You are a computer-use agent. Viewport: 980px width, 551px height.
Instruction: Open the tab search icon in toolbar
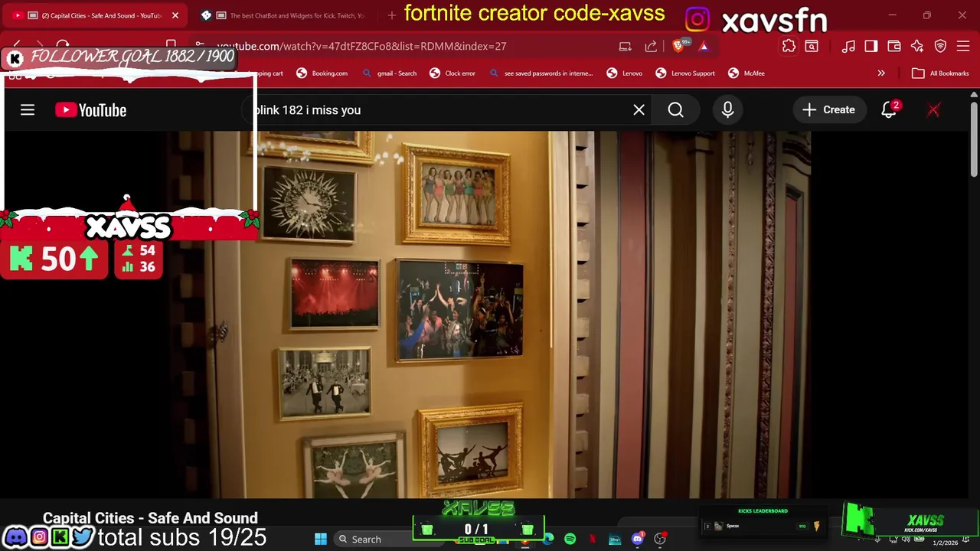[x=812, y=46]
